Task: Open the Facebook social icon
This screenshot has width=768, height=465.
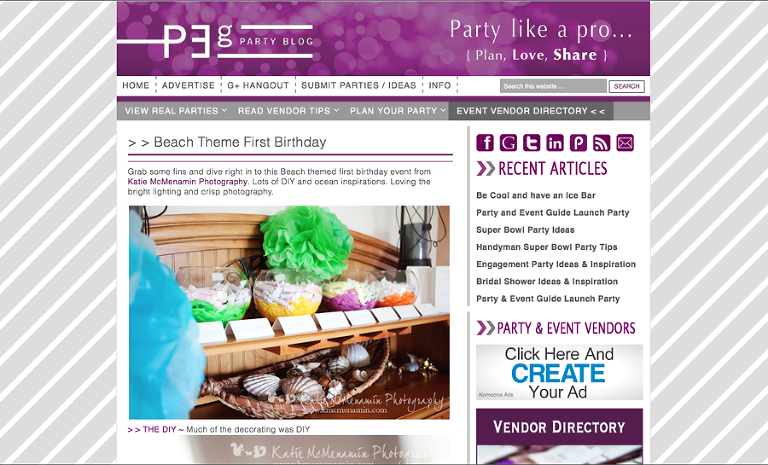Action: click(x=485, y=143)
